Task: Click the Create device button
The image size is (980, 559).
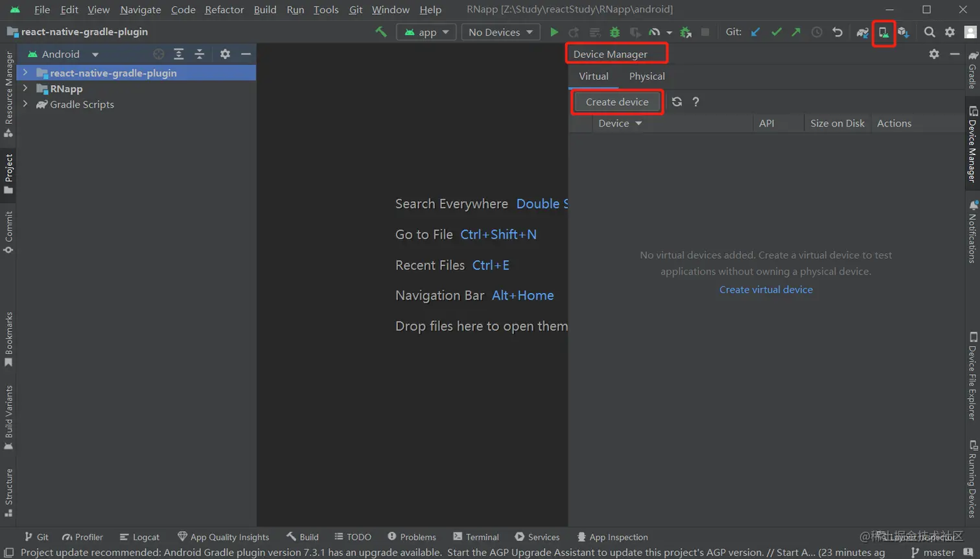Action: click(x=617, y=102)
